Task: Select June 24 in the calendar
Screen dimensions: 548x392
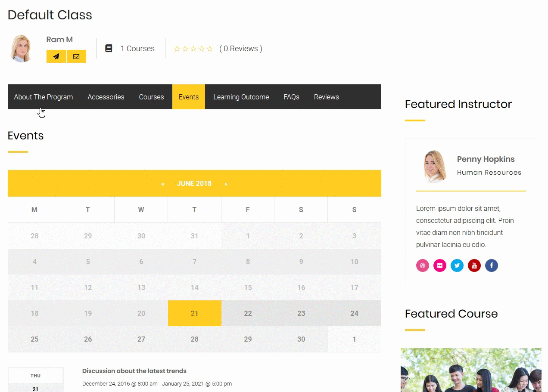Action: click(354, 313)
